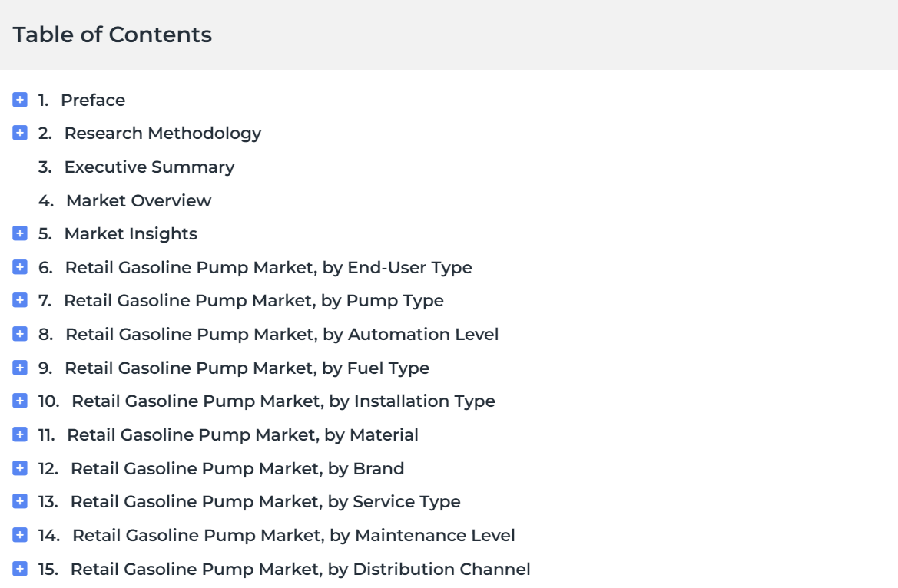Image resolution: width=898 pixels, height=588 pixels.
Task: Select the by Distribution Channel chapter title
Action: pyautogui.click(x=300, y=569)
